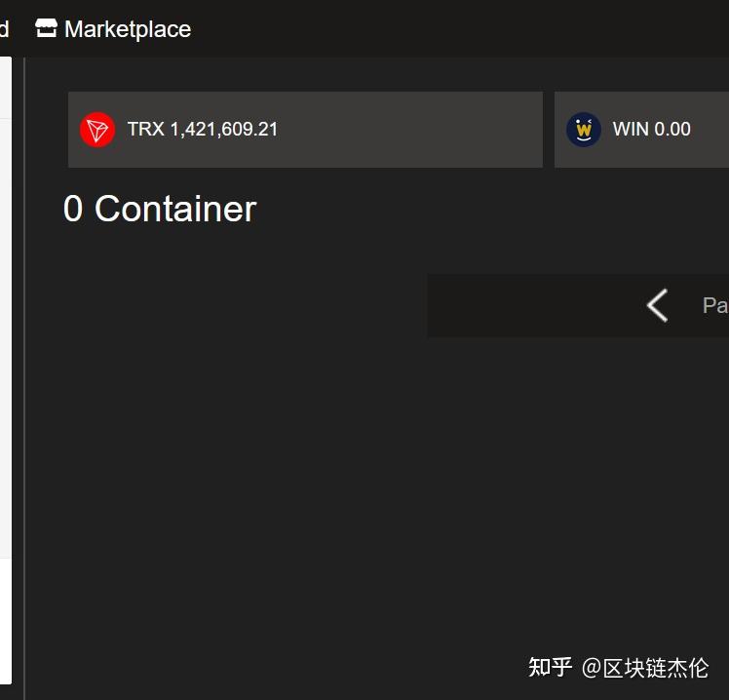The height and width of the screenshot is (700, 729).
Task: Go to previous page with left chevron
Action: pyautogui.click(x=657, y=305)
